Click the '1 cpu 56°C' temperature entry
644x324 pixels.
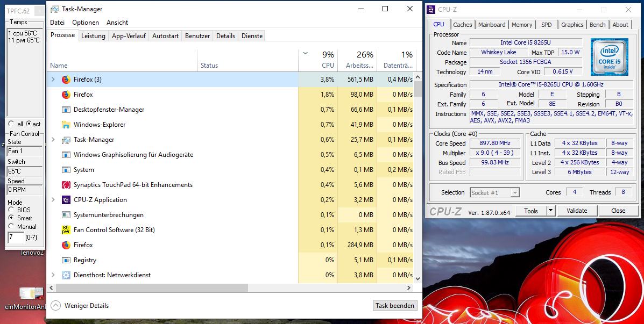point(23,33)
